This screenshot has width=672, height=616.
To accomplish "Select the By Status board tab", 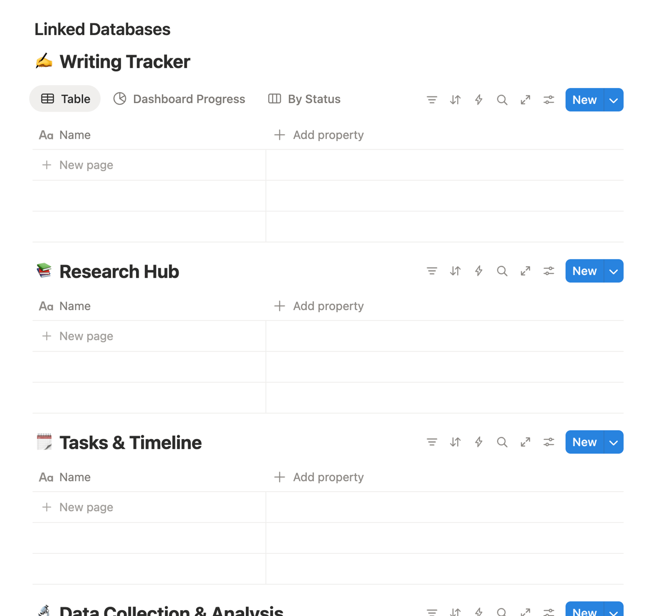I will click(305, 99).
